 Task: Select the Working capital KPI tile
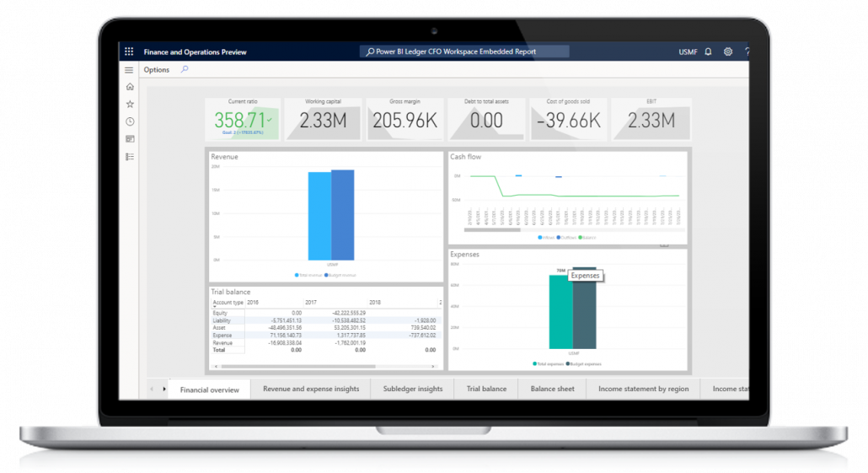[x=323, y=119]
